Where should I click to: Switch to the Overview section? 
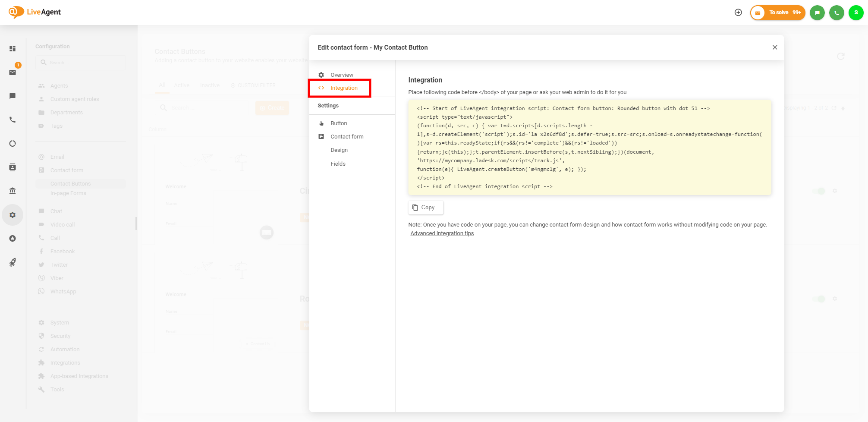(x=342, y=75)
